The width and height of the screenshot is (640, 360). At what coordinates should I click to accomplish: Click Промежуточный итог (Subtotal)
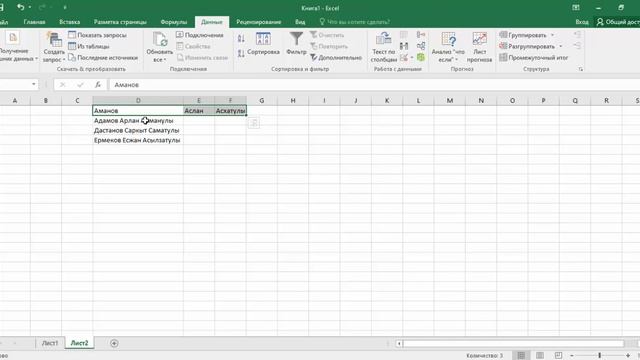point(534,58)
